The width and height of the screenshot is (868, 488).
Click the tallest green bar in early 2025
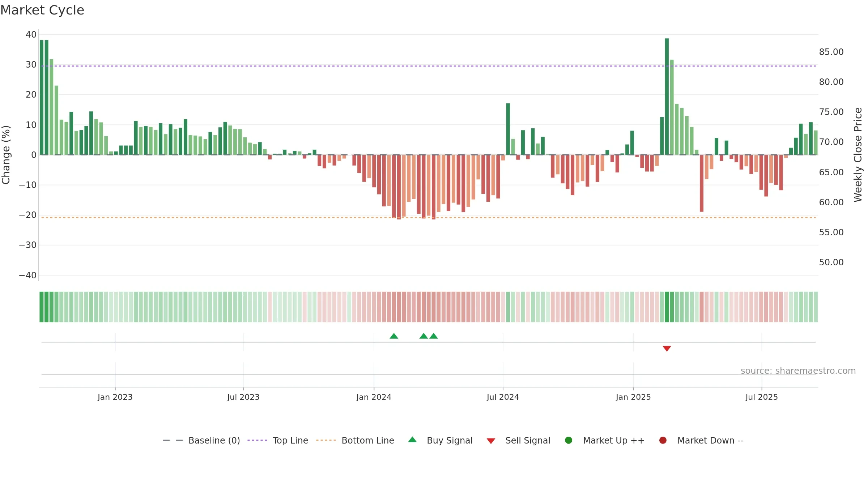[x=667, y=97]
